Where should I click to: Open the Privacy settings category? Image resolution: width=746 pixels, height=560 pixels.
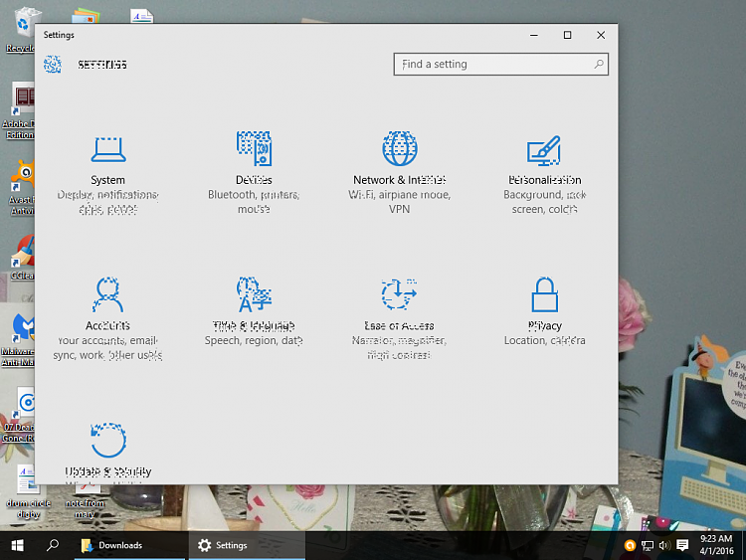click(544, 309)
